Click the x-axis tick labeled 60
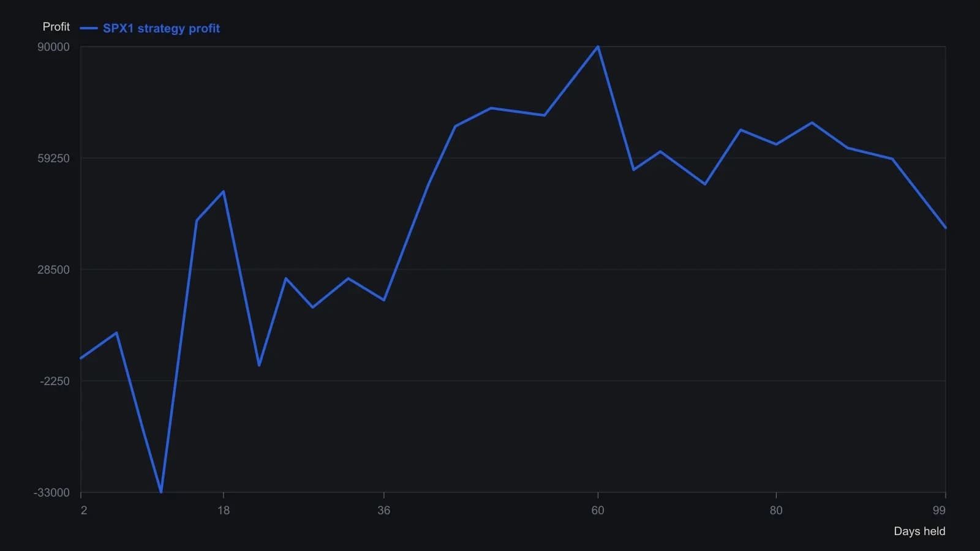The height and width of the screenshot is (551, 980). [x=598, y=511]
